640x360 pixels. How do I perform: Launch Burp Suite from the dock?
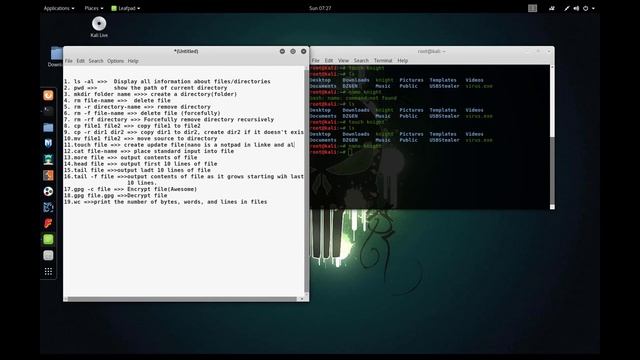[48, 175]
